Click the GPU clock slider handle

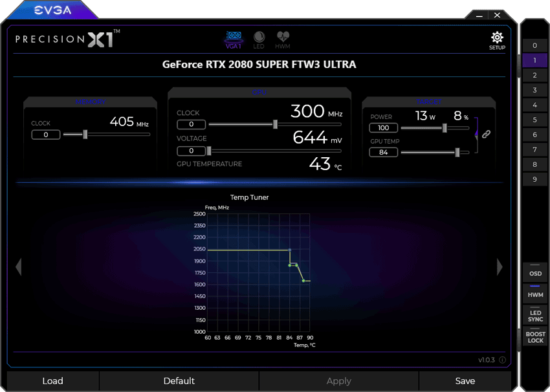click(x=276, y=124)
